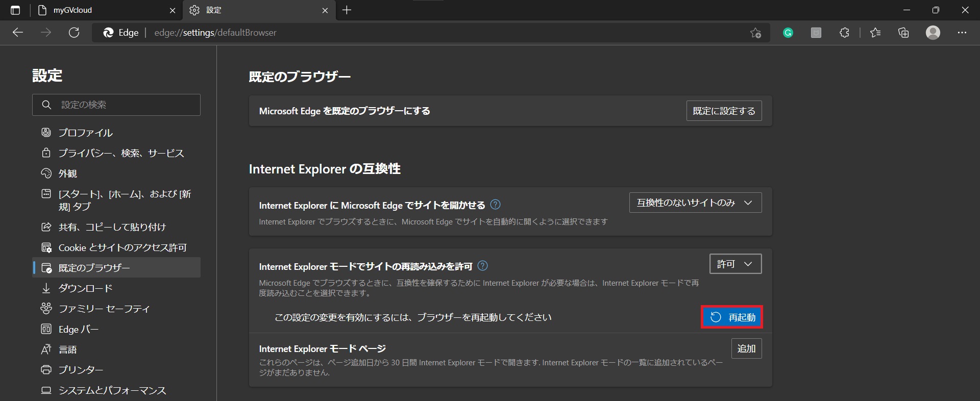Viewport: 980px width, 401px height.
Task: Close the myGVcloud tab
Action: [173, 10]
